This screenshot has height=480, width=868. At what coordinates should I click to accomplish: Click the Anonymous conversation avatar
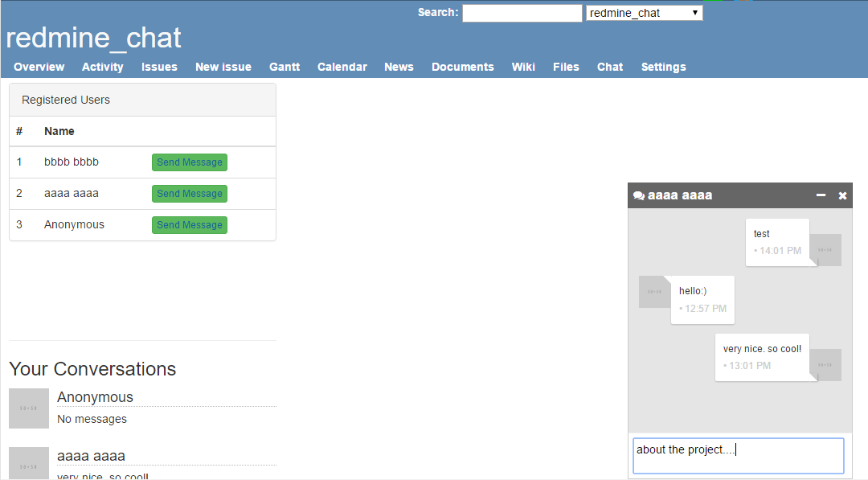click(29, 408)
